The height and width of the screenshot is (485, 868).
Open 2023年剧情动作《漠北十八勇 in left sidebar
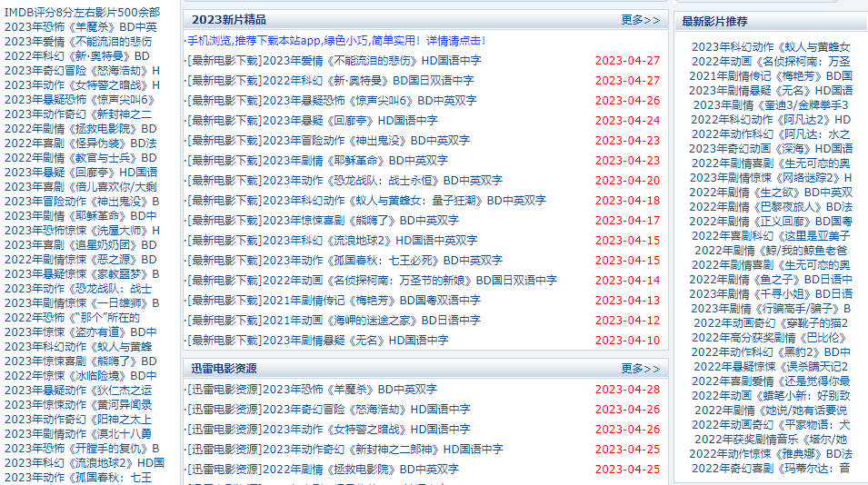coord(78,433)
